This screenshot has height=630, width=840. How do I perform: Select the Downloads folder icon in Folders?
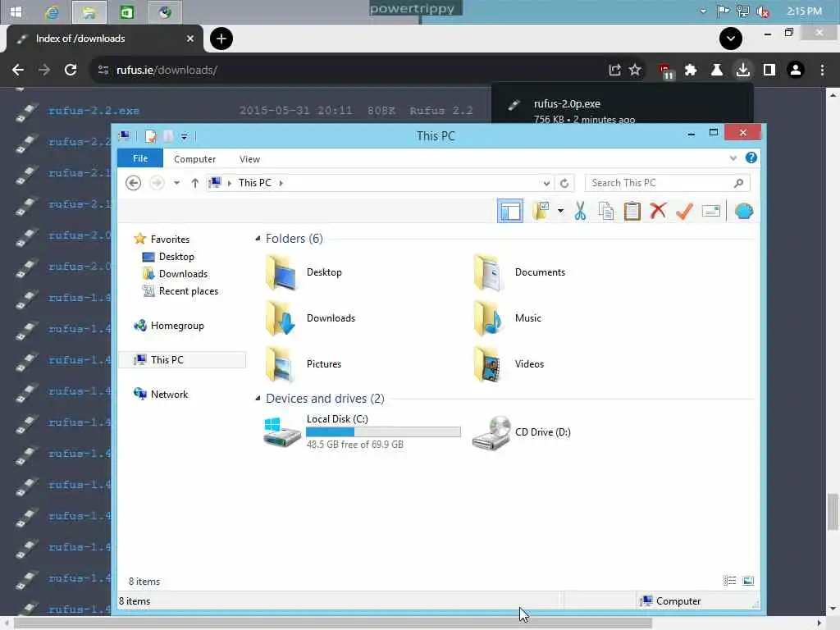pos(281,318)
